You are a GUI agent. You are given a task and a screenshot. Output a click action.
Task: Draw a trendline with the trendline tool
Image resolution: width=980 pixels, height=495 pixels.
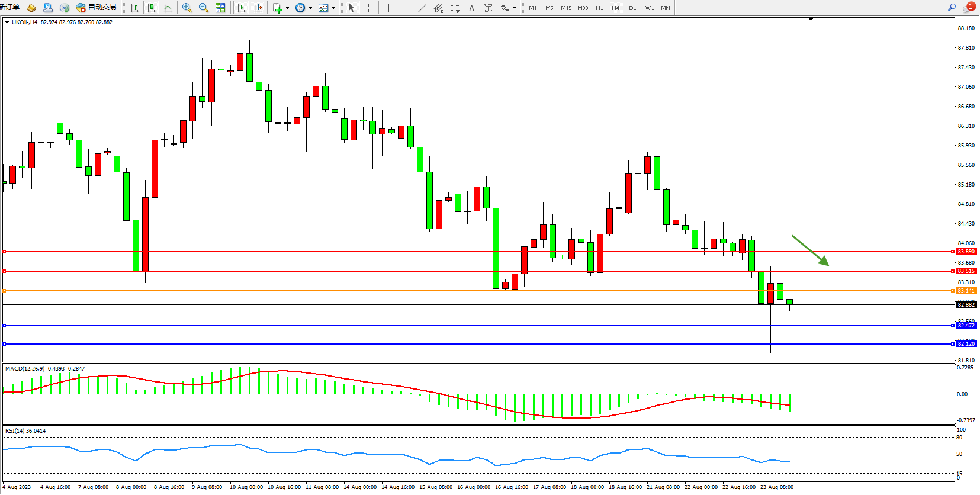[422, 8]
